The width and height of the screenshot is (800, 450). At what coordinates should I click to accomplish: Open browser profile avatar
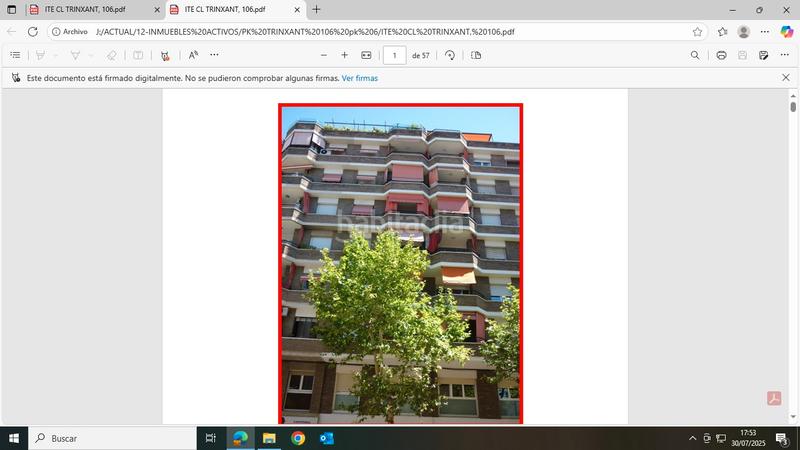click(743, 32)
